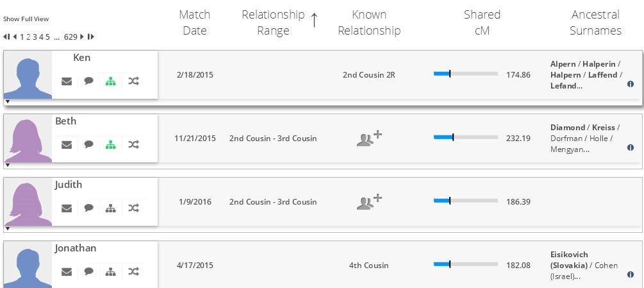644x288 pixels.
Task: Go to page 2 of results
Action: (x=28, y=37)
